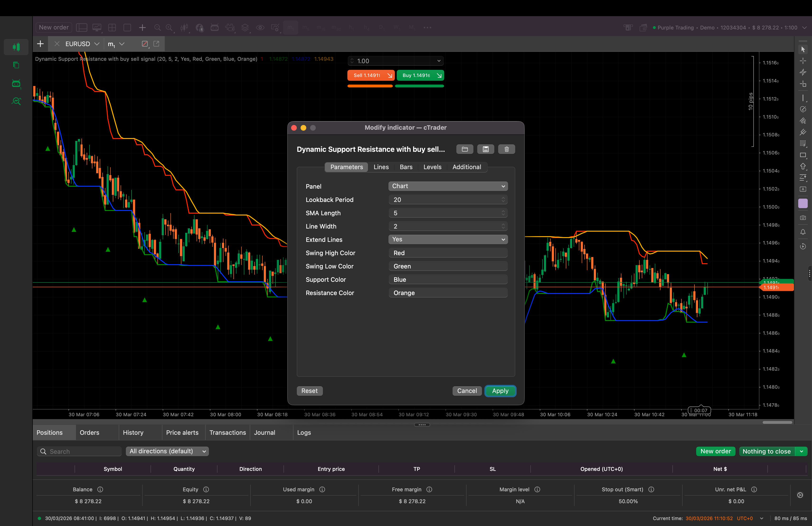
Task: Select the crosshair tool
Action: pyautogui.click(x=803, y=61)
